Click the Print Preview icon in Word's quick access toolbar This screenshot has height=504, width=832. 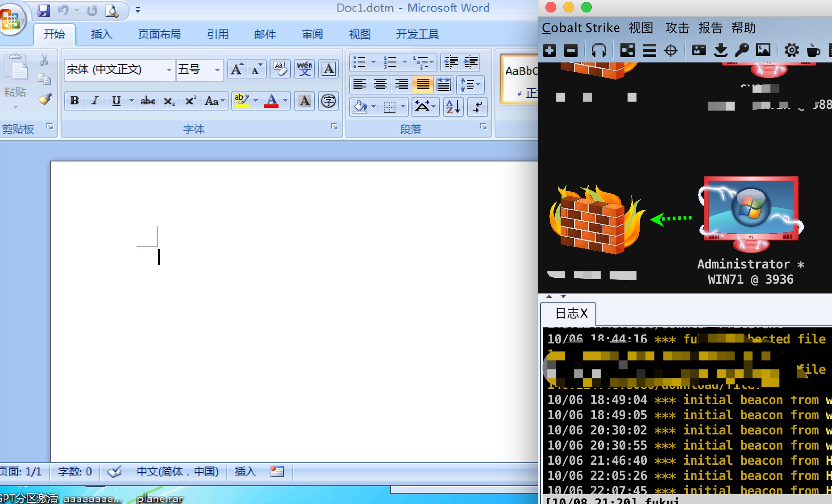coord(112,10)
